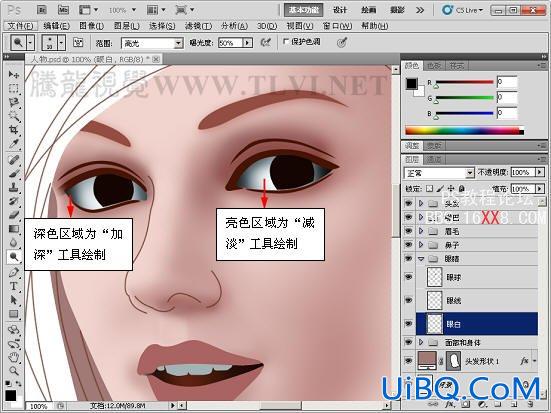
Task: Toggle the Brush panel from options bar
Action: coord(78,43)
